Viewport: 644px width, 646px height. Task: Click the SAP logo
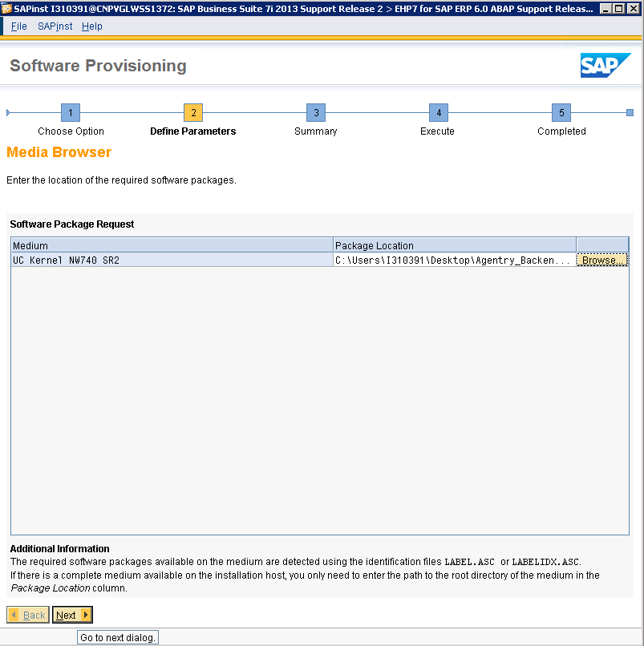606,66
